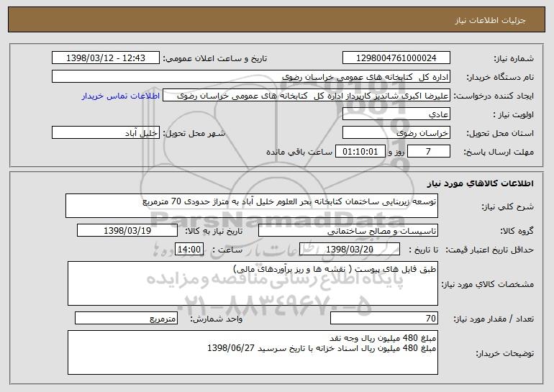Select the announcement date and time field

[x=106, y=58]
